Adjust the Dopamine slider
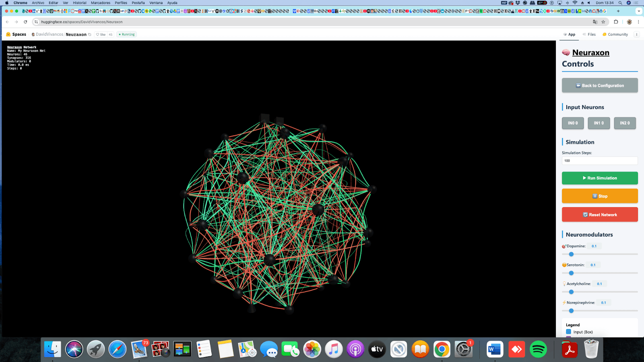Viewport: 644px width, 362px height. [600, 254]
